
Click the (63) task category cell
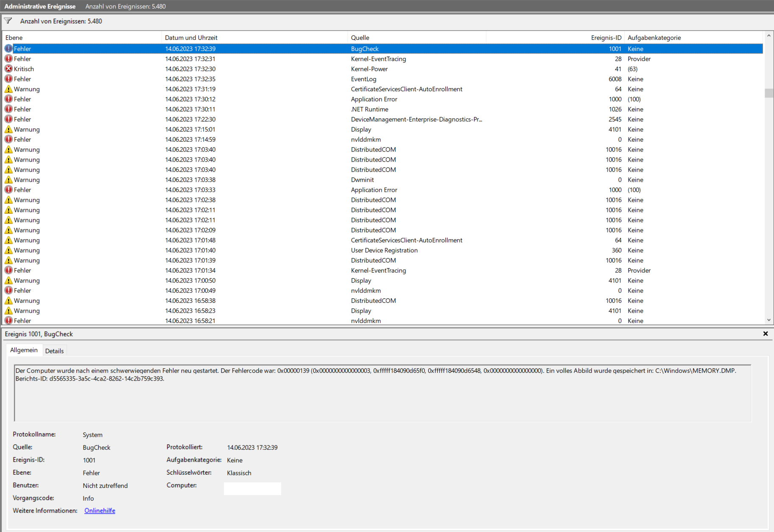click(632, 69)
